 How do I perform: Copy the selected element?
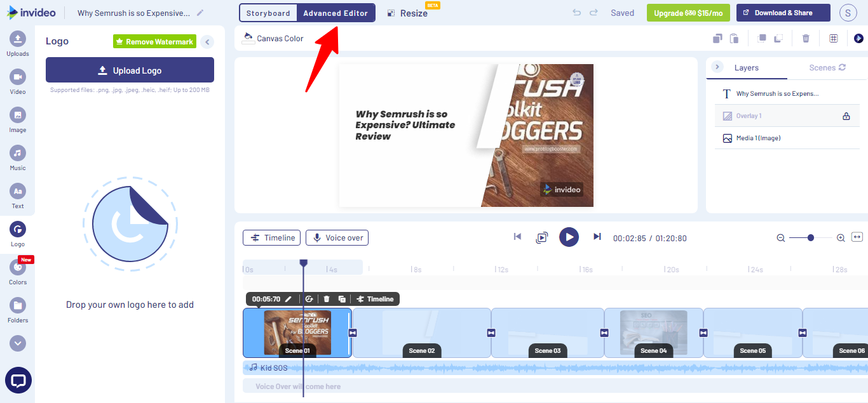pos(717,38)
